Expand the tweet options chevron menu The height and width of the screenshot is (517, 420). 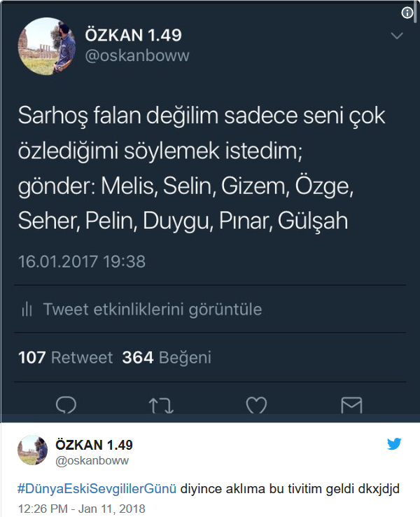coord(397,36)
